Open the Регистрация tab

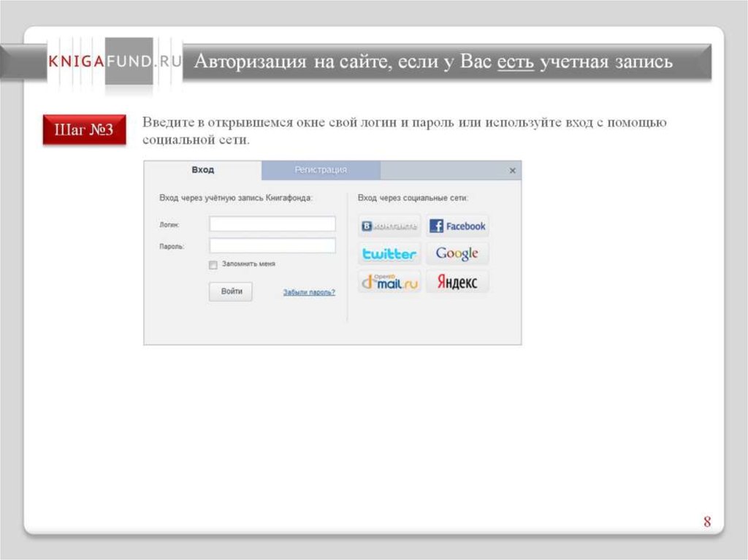click(x=321, y=170)
